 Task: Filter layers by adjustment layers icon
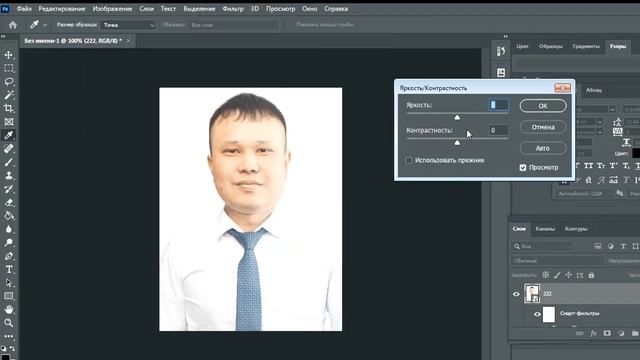click(x=611, y=246)
